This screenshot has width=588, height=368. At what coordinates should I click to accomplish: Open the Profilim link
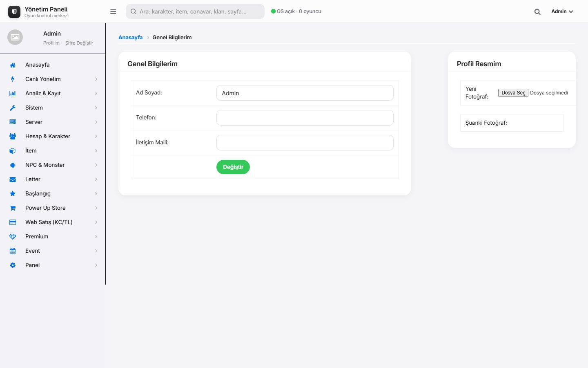[51, 43]
